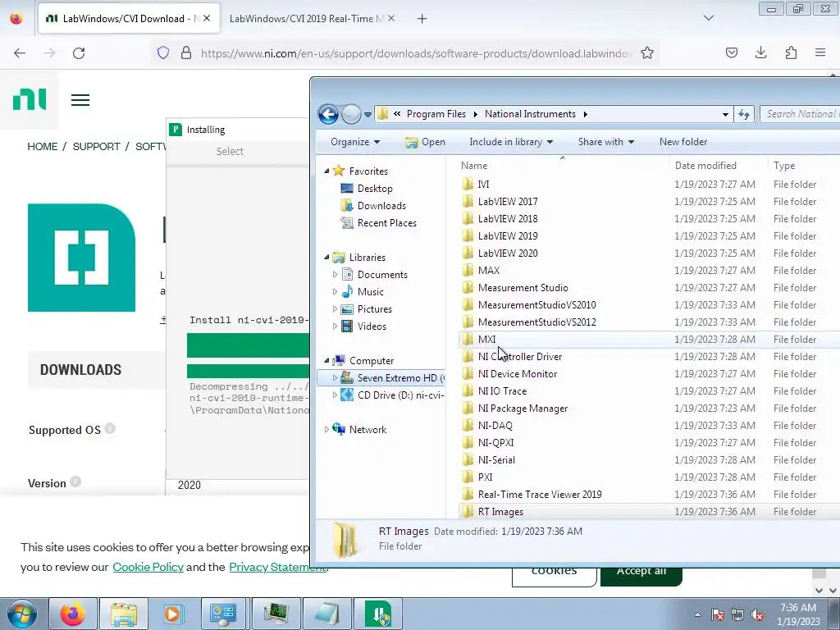Click HOME breadcrumb link
The width and height of the screenshot is (840, 630).
click(x=43, y=147)
